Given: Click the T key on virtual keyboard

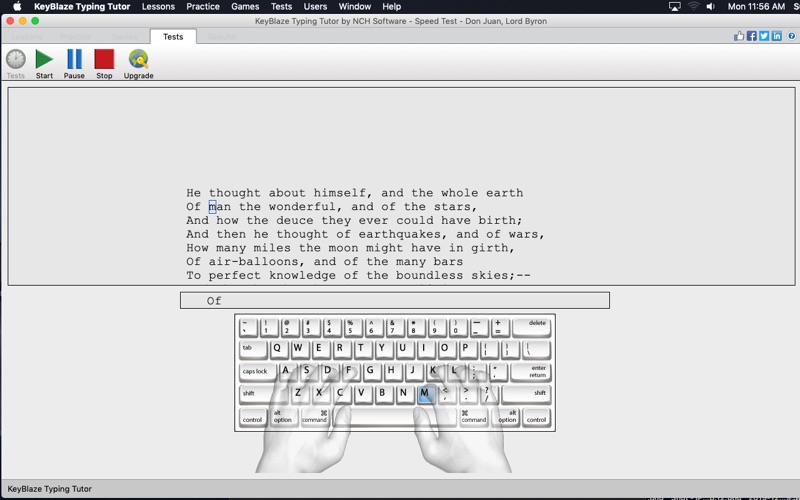Looking at the screenshot, I should (x=361, y=348).
